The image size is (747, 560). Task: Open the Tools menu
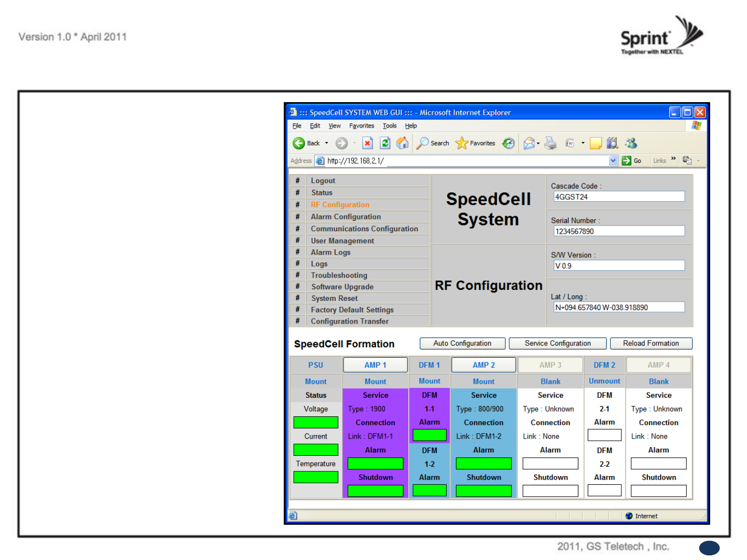click(x=390, y=126)
